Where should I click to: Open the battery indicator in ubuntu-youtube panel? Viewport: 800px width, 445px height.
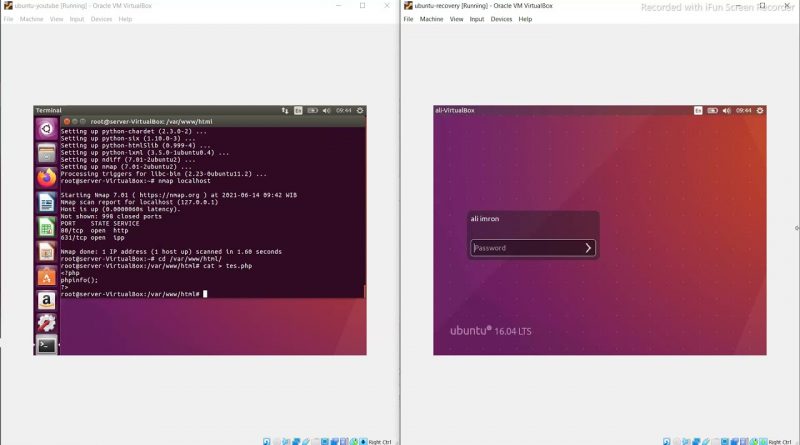312,110
